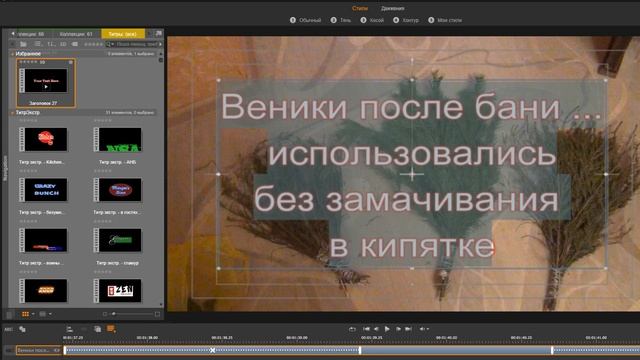Toggle loop playback
This screenshot has height=360, width=640.
(352, 329)
